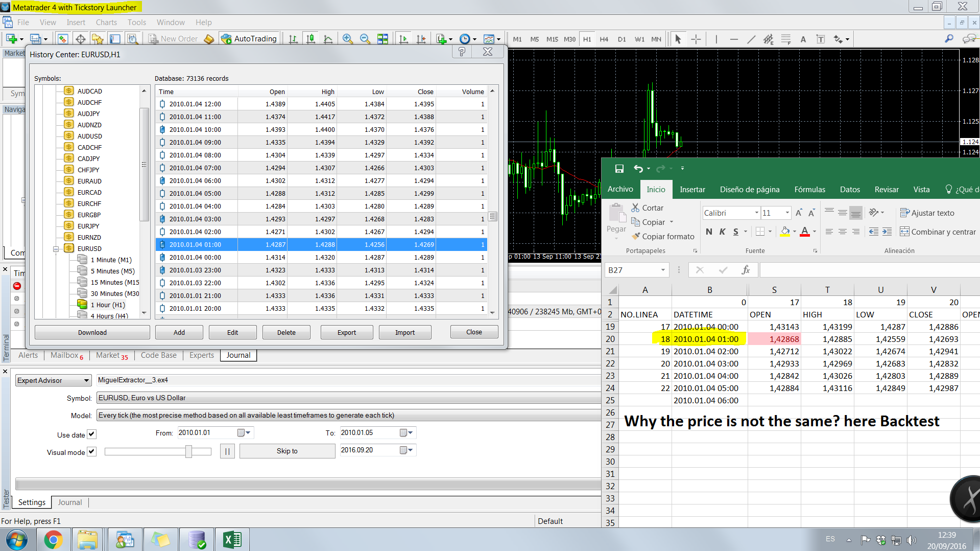Select the Cursor arrow tool
The width and height of the screenshot is (980, 551).
(678, 39)
